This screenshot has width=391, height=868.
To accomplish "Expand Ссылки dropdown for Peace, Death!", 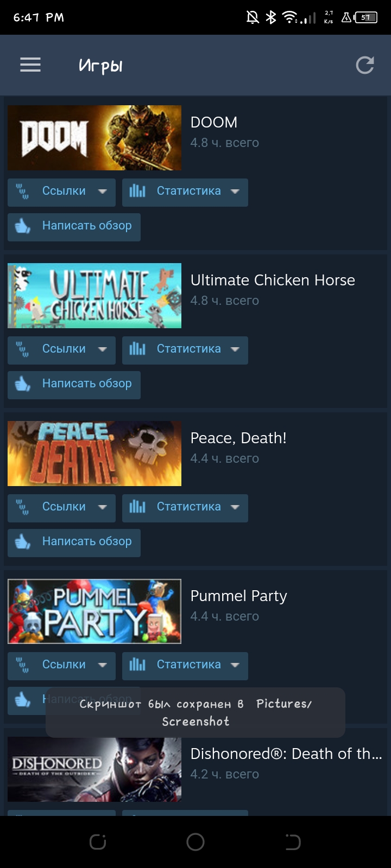I will 61,508.
